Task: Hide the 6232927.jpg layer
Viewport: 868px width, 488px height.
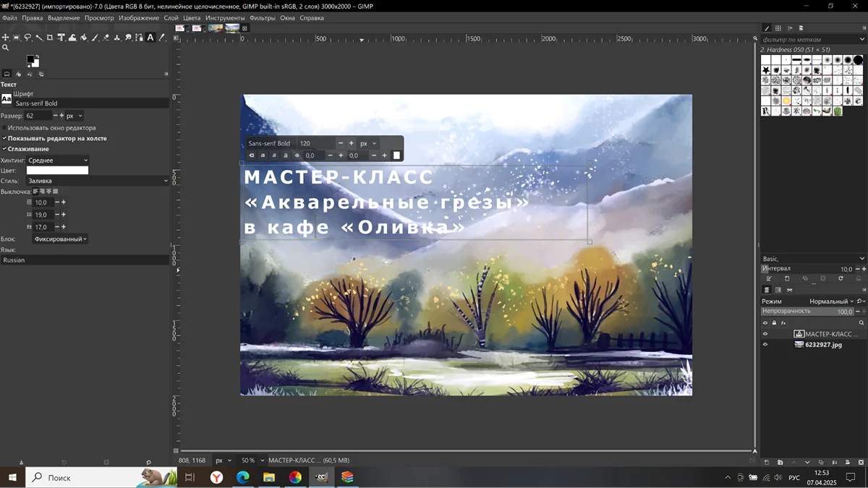Action: (x=765, y=345)
